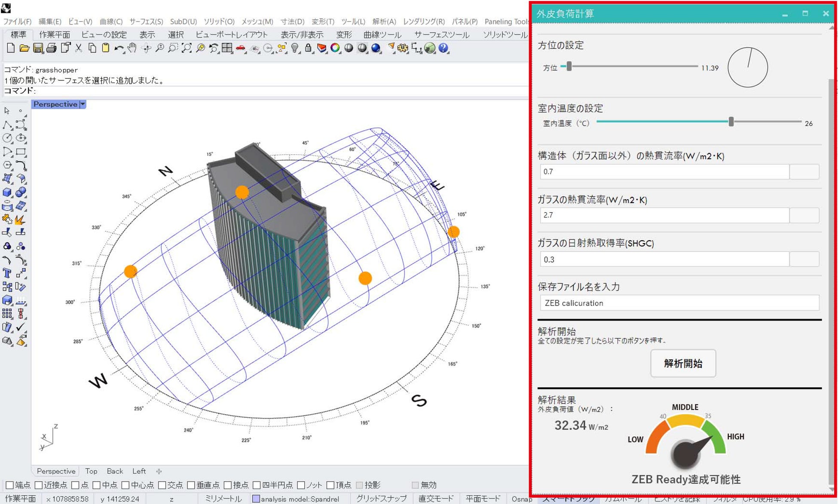Switch to the Top viewport tab
The width and height of the screenshot is (838, 504).
91,471
